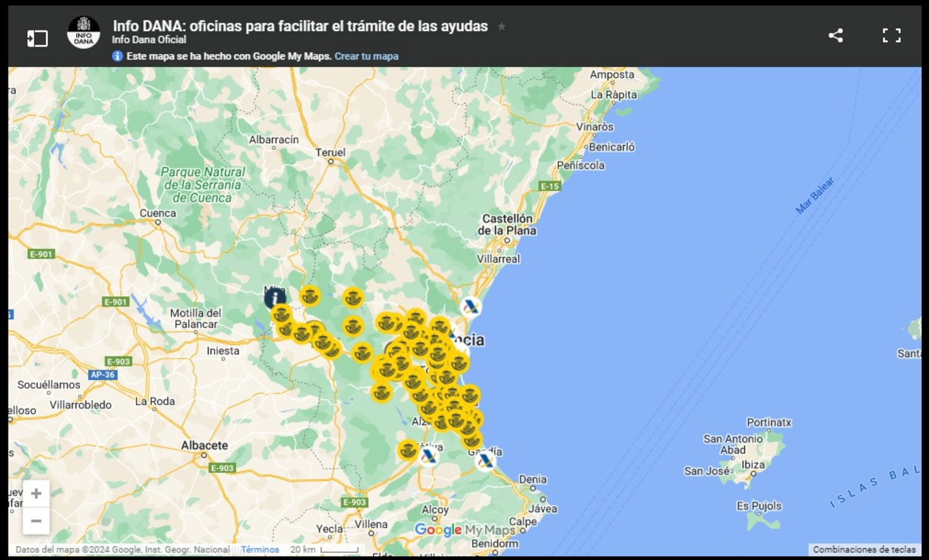This screenshot has height=560, width=929.
Task: Click the Info DANA round logo
Action: click(83, 32)
